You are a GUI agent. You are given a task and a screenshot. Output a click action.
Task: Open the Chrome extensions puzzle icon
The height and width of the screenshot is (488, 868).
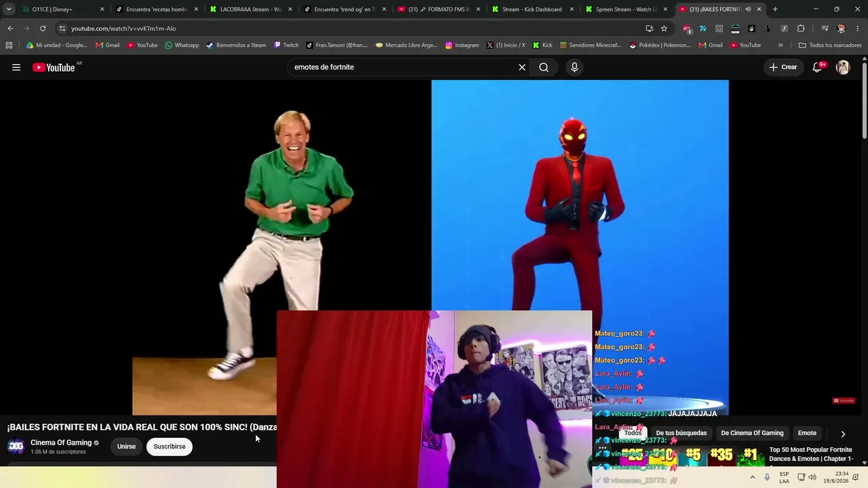pyautogui.click(x=801, y=28)
